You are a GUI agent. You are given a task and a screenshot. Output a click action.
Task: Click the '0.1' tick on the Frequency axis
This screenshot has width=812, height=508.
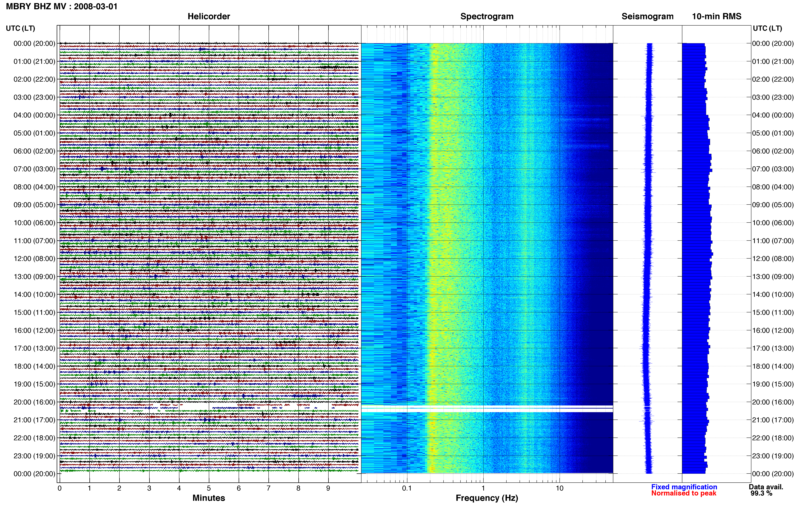tap(407, 488)
